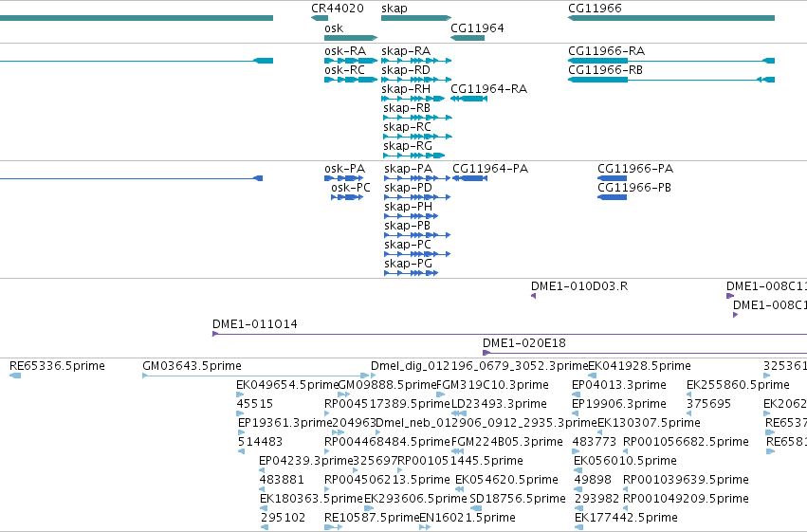Click the CG11964 gene label
The height and width of the screenshot is (532, 807).
coord(477,28)
